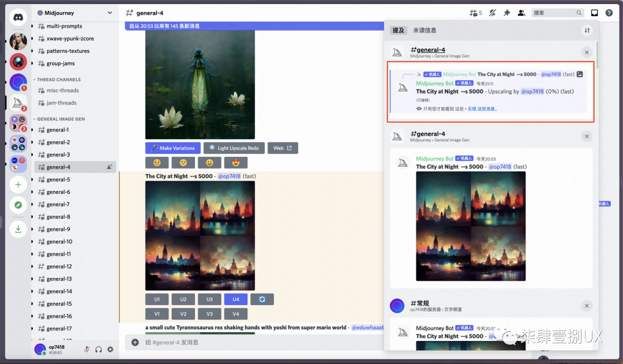Click the Download Apps arrow icon
This screenshot has height=364, width=623.
tap(18, 229)
